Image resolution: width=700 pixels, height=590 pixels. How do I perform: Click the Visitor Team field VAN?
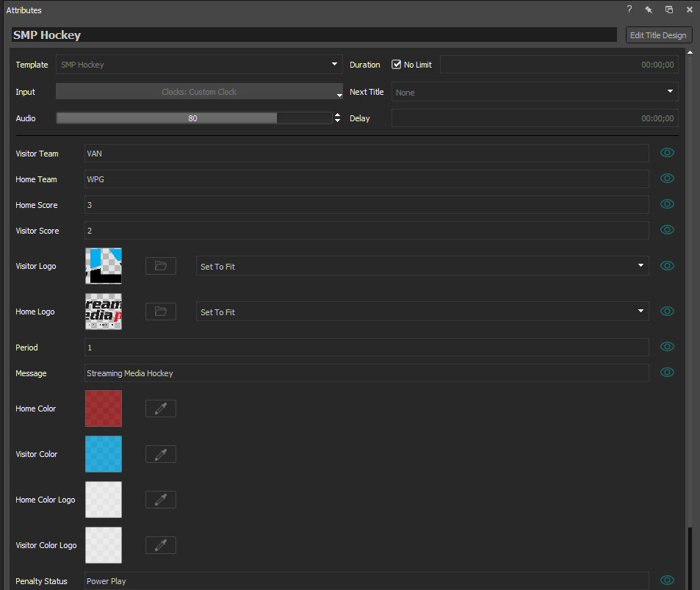(367, 154)
